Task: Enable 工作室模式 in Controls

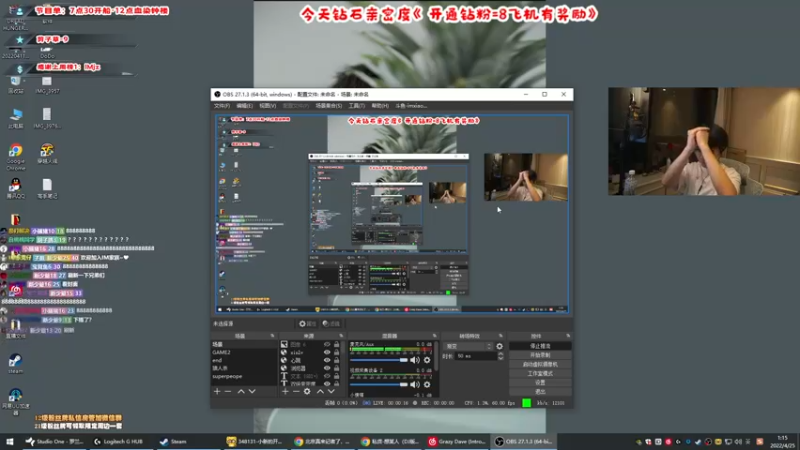Action: (540, 373)
